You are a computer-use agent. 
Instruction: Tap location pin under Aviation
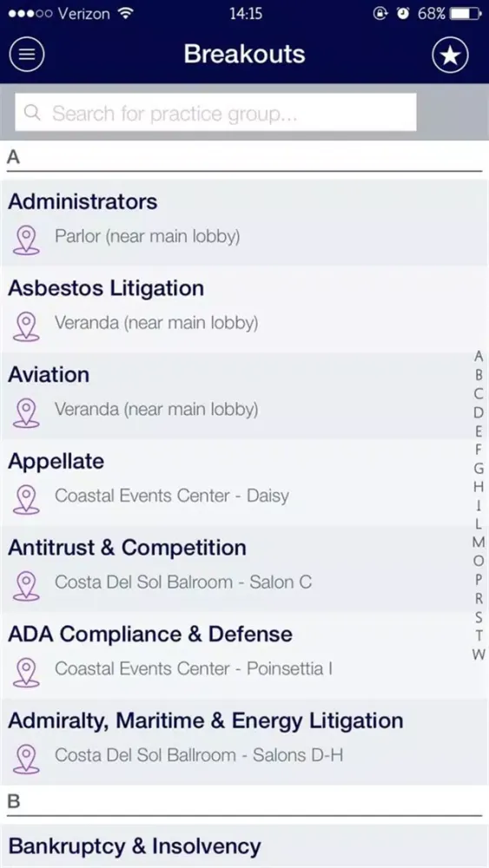(26, 413)
